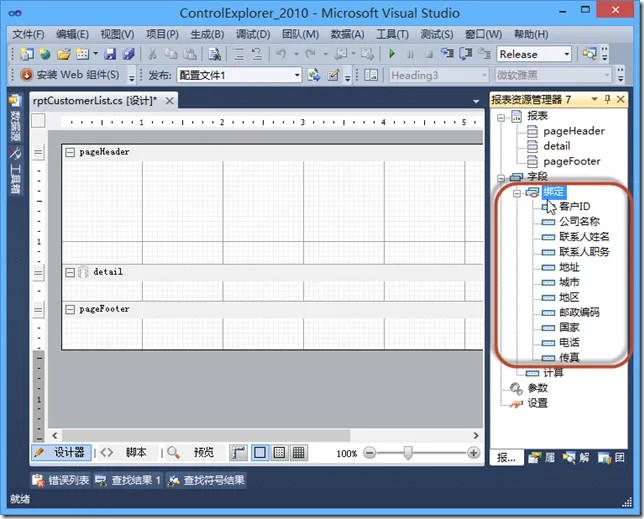The width and height of the screenshot is (644, 519).
Task: Click the 数据源 side panel icon
Action: pyautogui.click(x=15, y=122)
